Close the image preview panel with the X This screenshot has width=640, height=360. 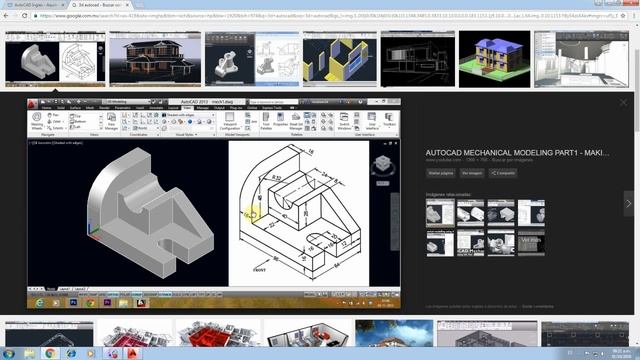coord(623,102)
